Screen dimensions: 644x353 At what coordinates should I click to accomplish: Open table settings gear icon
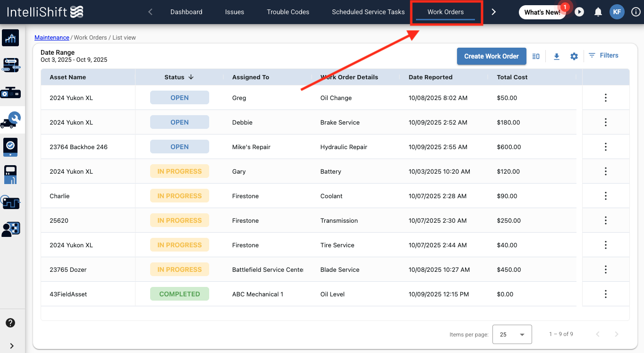(574, 56)
